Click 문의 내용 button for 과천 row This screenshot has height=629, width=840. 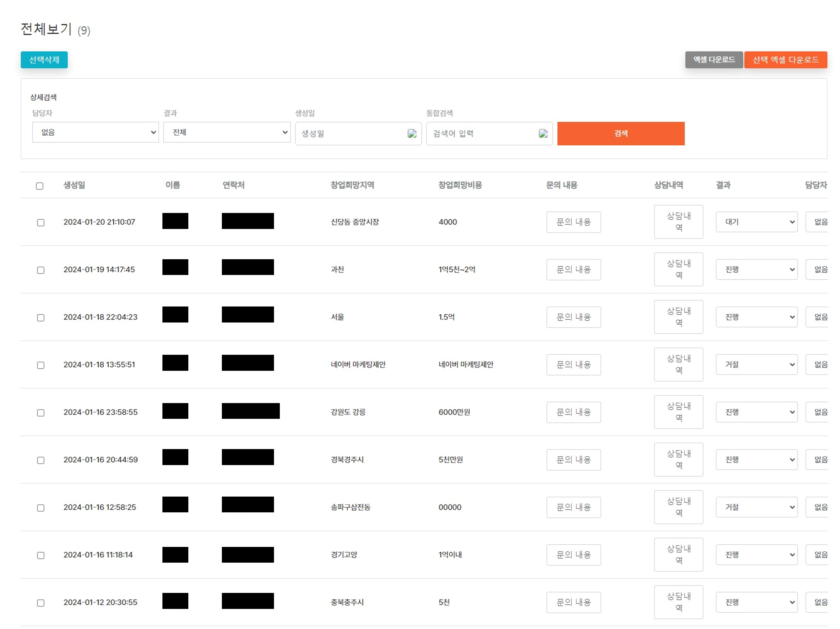[573, 269]
